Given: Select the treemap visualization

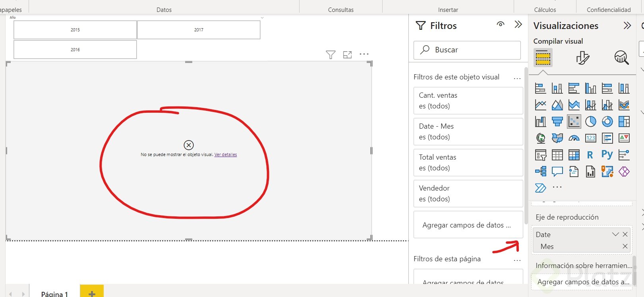Looking at the screenshot, I should click(624, 121).
